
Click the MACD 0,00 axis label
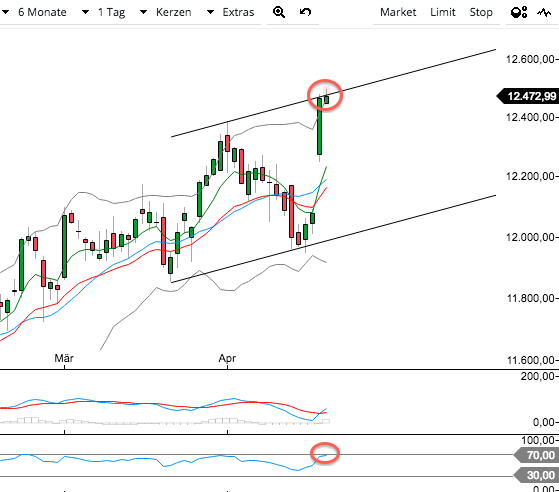pos(544,422)
